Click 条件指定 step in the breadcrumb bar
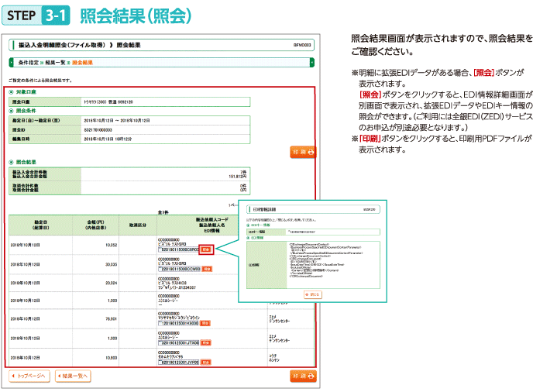 [29, 63]
